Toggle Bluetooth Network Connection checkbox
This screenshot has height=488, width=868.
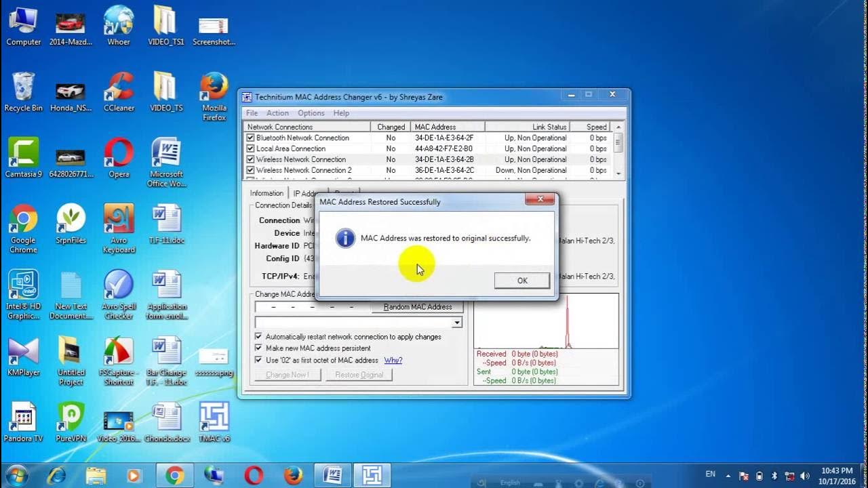pyautogui.click(x=250, y=138)
